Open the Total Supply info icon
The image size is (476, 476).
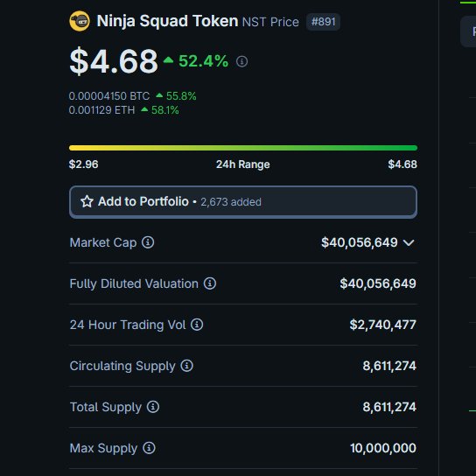pos(153,407)
